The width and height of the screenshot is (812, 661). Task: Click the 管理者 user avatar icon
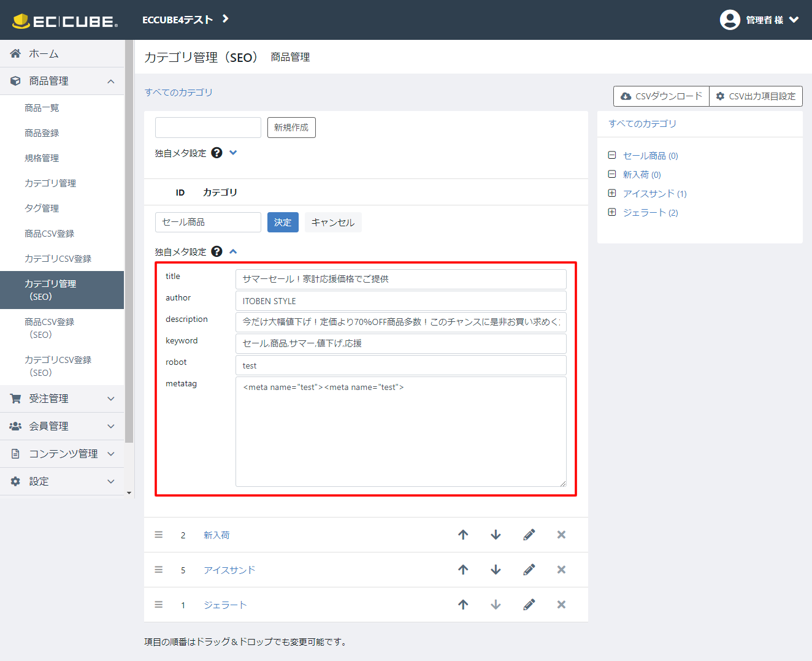pyautogui.click(x=730, y=20)
